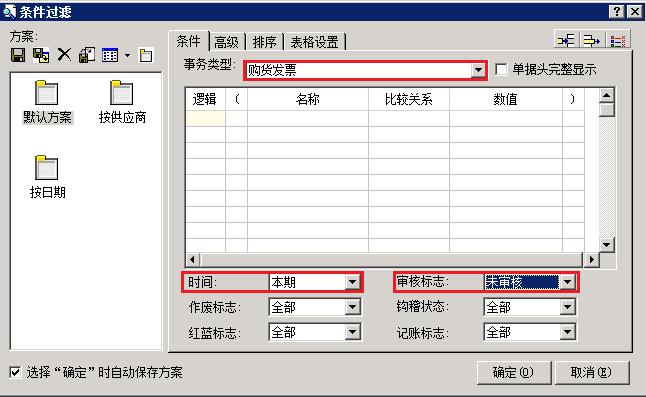Open the 红蓝标志 dropdown
The height and width of the screenshot is (397, 646).
[x=353, y=332]
